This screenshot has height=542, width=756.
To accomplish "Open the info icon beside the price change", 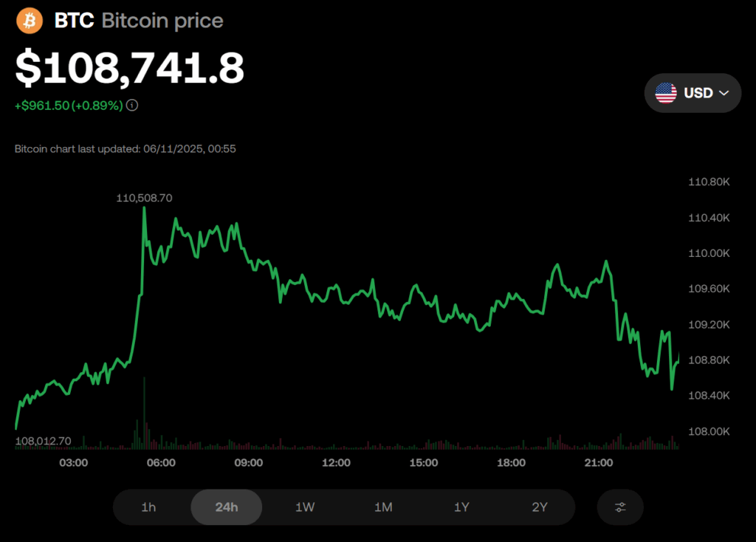I will (x=132, y=105).
